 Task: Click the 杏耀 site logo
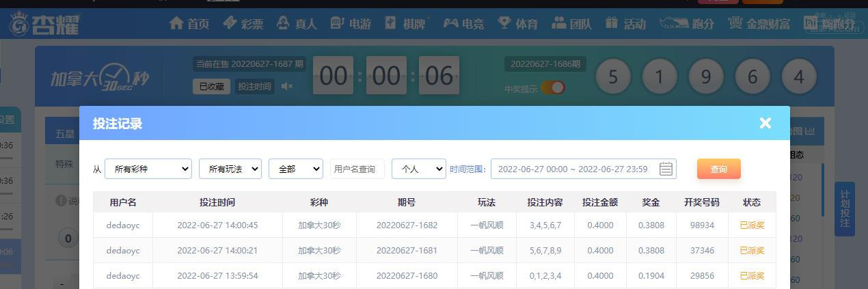coord(44,25)
